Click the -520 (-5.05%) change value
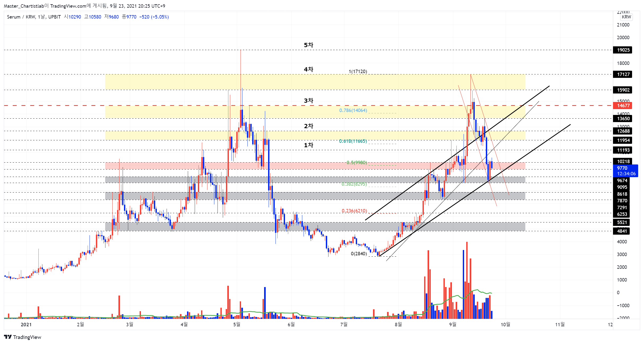The width and height of the screenshot is (644, 344). click(x=154, y=17)
